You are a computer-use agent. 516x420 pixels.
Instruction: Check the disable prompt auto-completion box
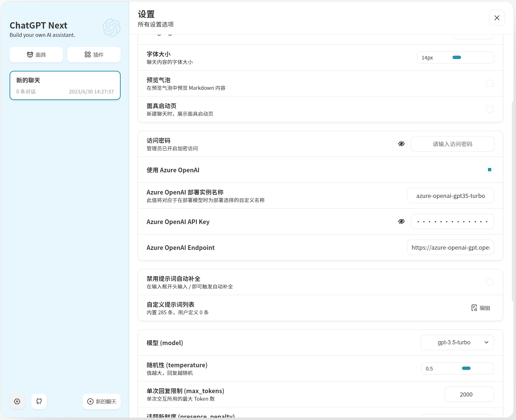pos(489,282)
